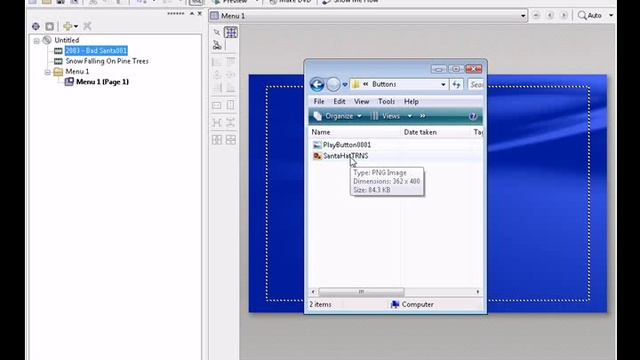The width and height of the screenshot is (640, 360).
Task: Click the Preview toolbar button
Action: 231,2
